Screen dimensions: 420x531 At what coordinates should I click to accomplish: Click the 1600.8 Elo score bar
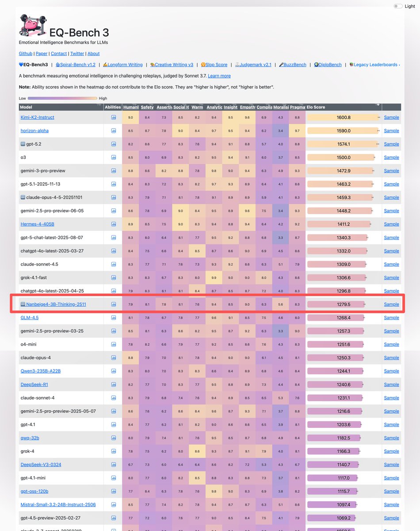tap(344, 117)
